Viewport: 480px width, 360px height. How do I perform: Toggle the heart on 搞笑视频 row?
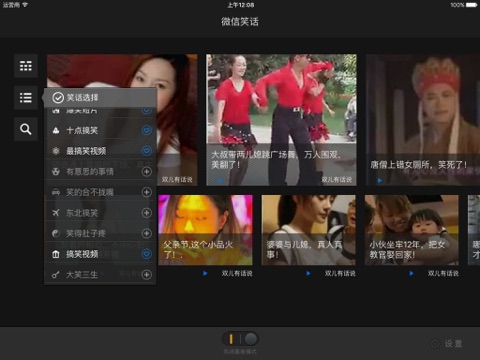147,254
